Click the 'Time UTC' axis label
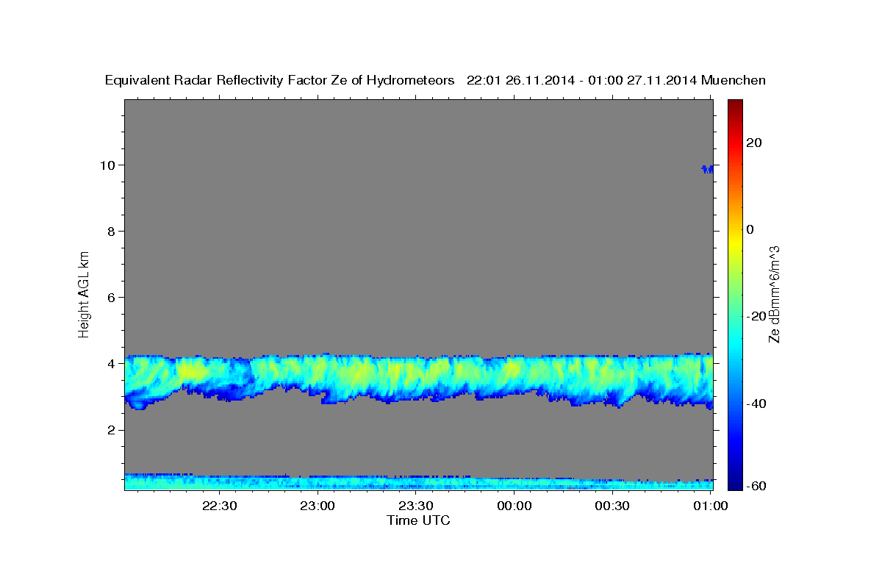Image resolution: width=882 pixels, height=588 pixels. point(418,520)
